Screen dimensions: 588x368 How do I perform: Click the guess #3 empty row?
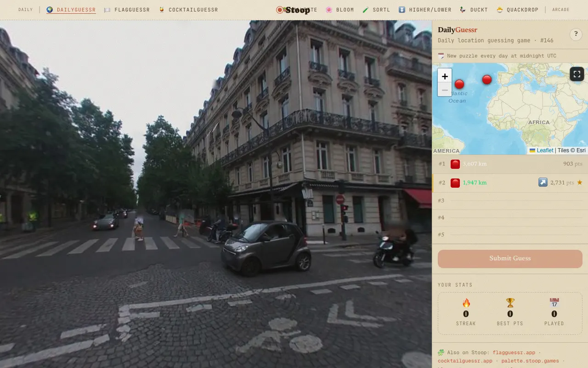click(x=510, y=201)
